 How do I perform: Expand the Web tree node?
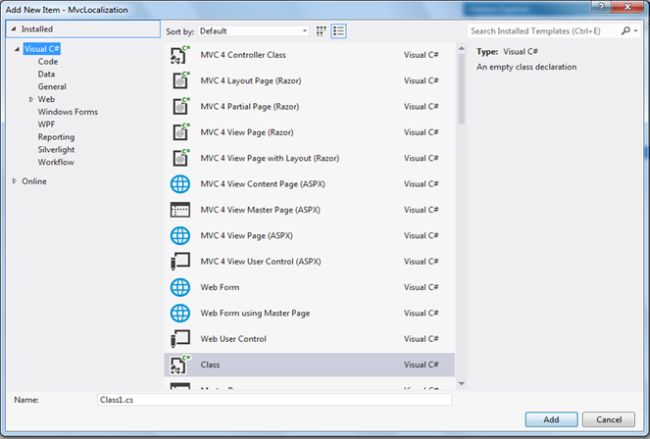click(31, 99)
